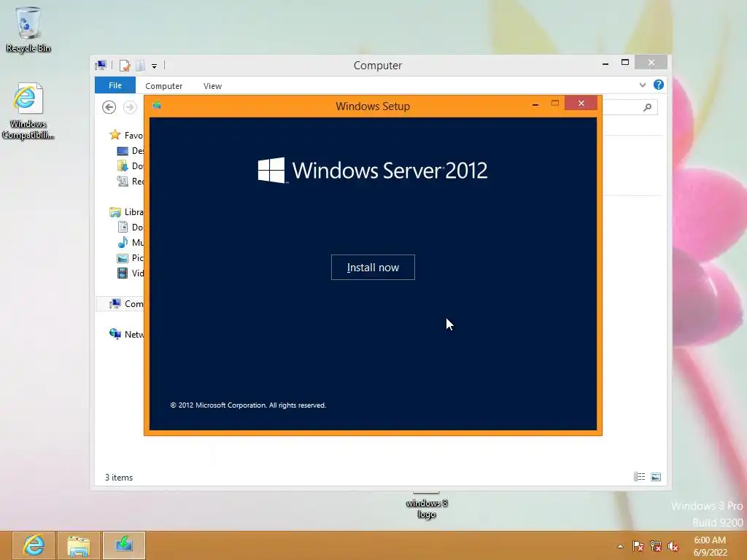This screenshot has height=560, width=747.
Task: Select the Videos library
Action: [x=130, y=273]
